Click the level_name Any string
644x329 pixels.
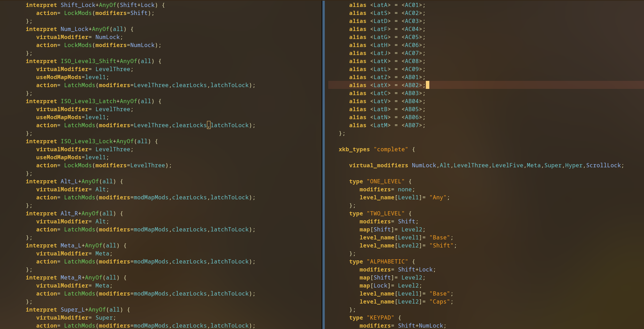[438, 197]
